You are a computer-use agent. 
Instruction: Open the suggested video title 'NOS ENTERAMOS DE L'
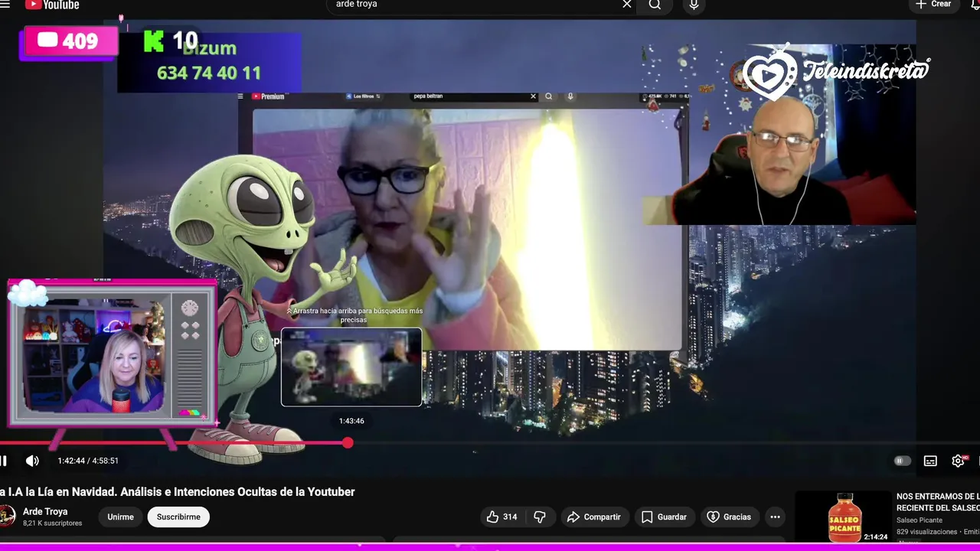click(938, 502)
